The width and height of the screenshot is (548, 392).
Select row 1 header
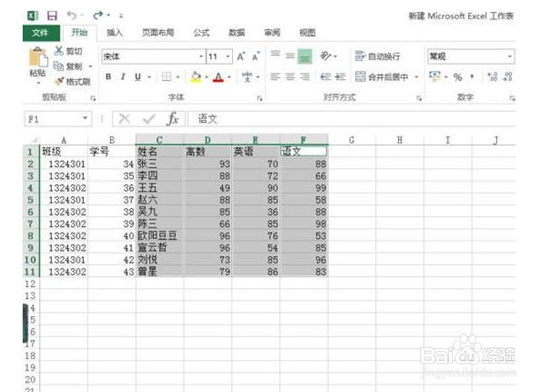[31, 152]
